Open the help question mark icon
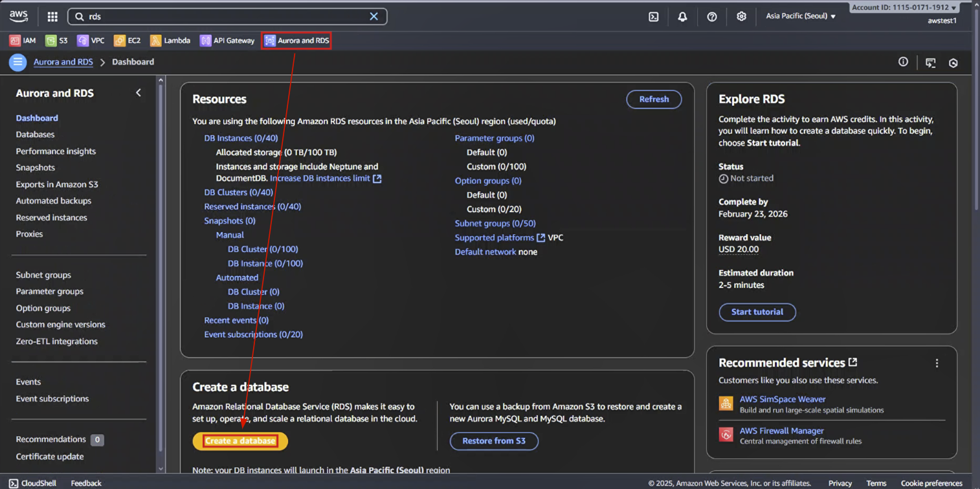 pyautogui.click(x=712, y=17)
